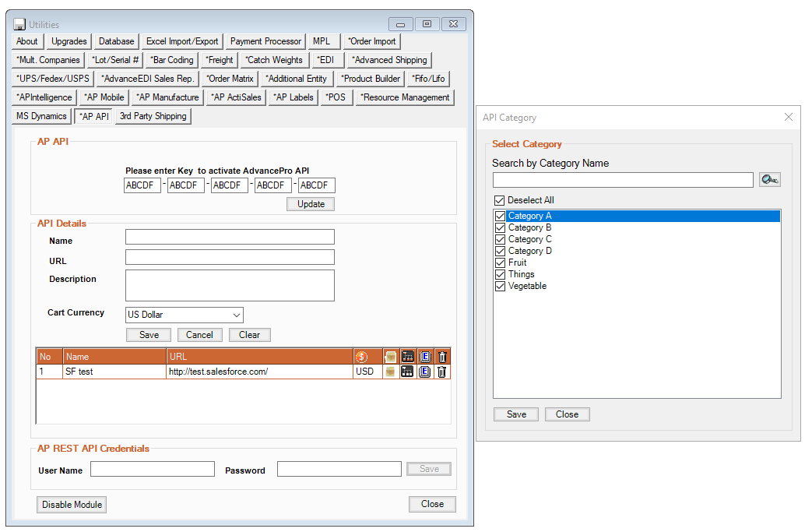Click the Utilities window title bar icon
Screen dimensions: 812x532
pyautogui.click(x=19, y=25)
